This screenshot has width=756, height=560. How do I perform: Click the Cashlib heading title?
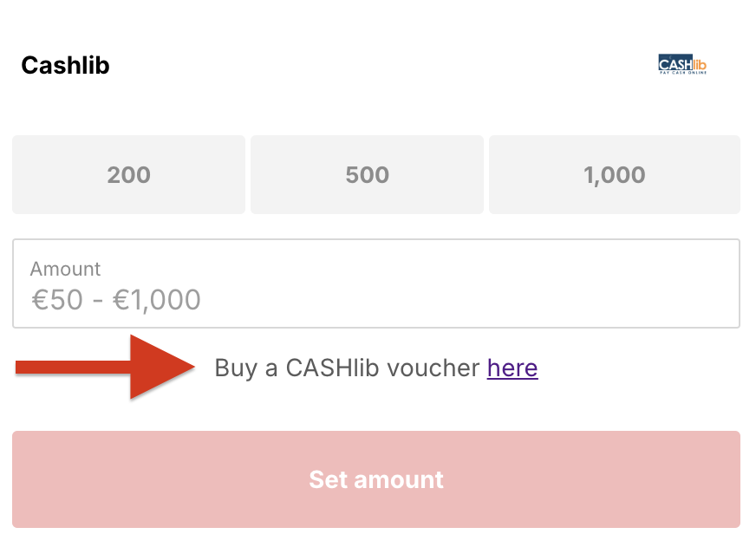pyautogui.click(x=65, y=65)
